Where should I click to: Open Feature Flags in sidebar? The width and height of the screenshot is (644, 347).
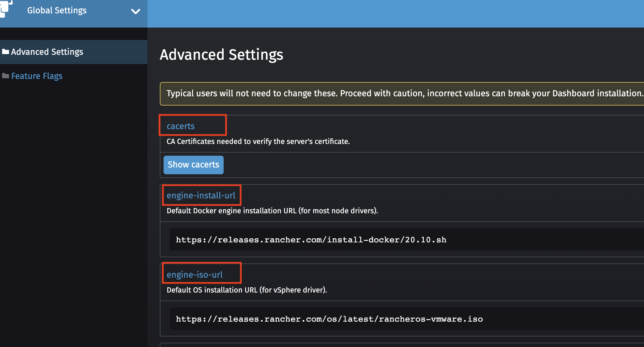point(37,76)
